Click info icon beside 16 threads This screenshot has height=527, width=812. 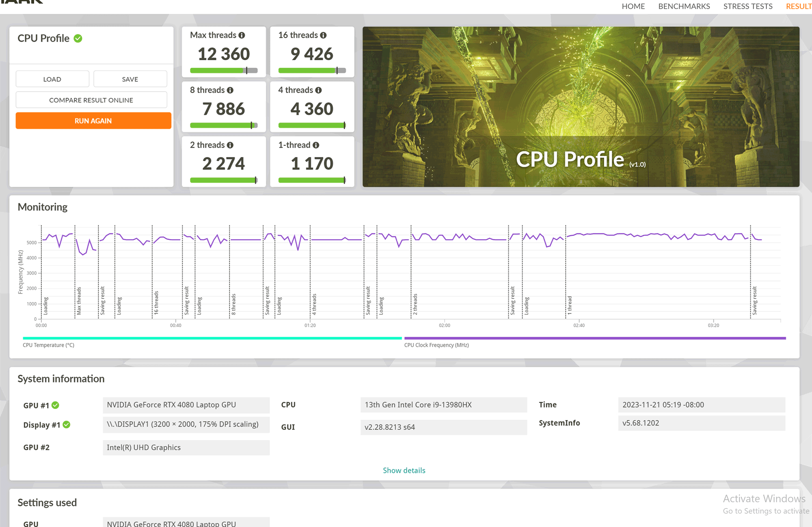[323, 35]
